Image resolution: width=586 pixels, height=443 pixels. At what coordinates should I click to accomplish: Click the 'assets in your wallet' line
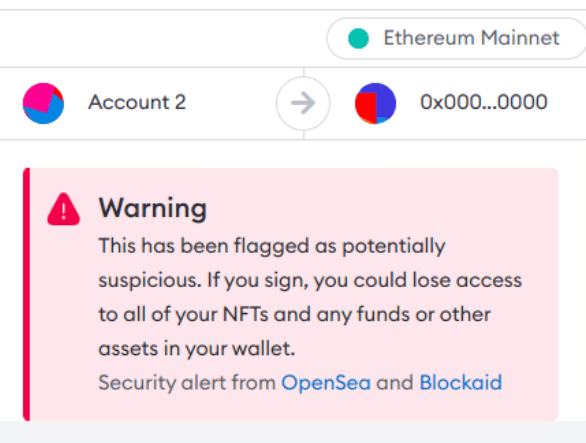pos(197,349)
